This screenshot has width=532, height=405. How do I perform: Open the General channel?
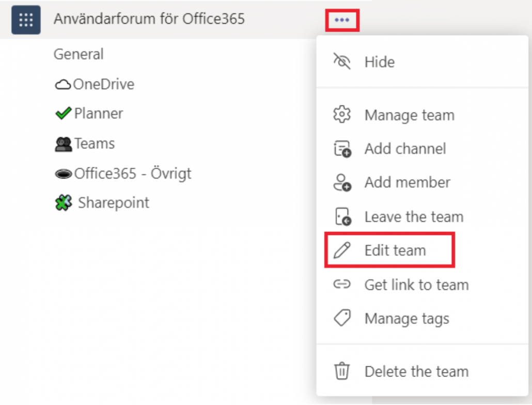pos(79,54)
